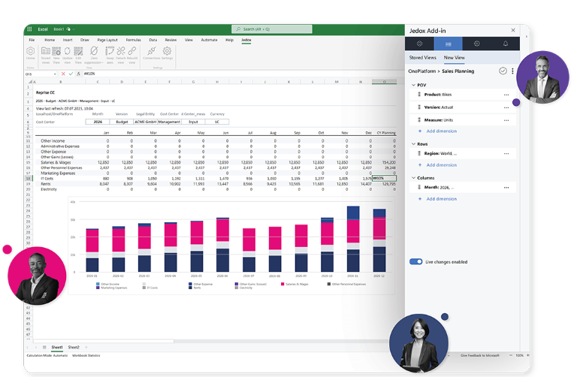Image resolution: width=583 pixels, height=392 pixels.
Task: Open the vertical three-dot menu for Sales Planning
Action: (513, 71)
